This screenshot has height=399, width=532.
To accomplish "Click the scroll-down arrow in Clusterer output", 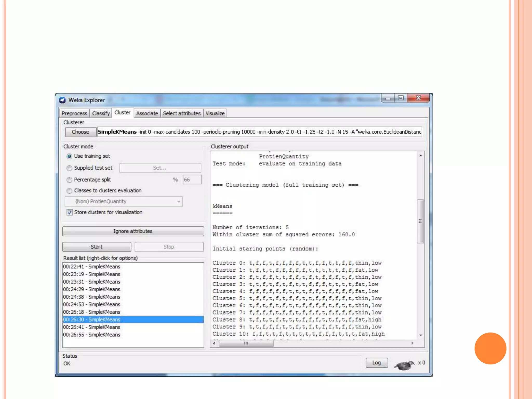I will tap(421, 335).
